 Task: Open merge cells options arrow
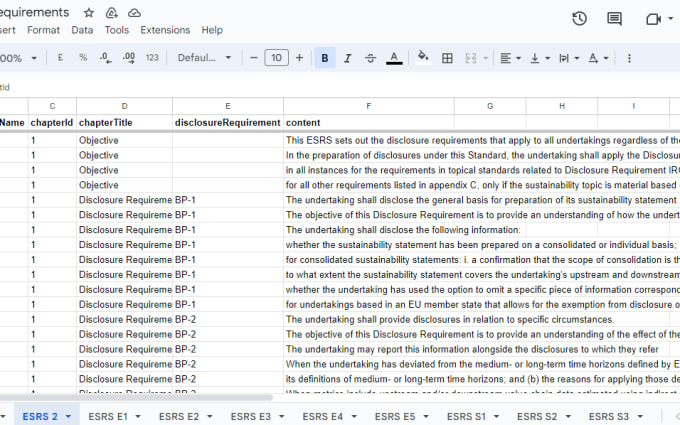click(x=486, y=58)
